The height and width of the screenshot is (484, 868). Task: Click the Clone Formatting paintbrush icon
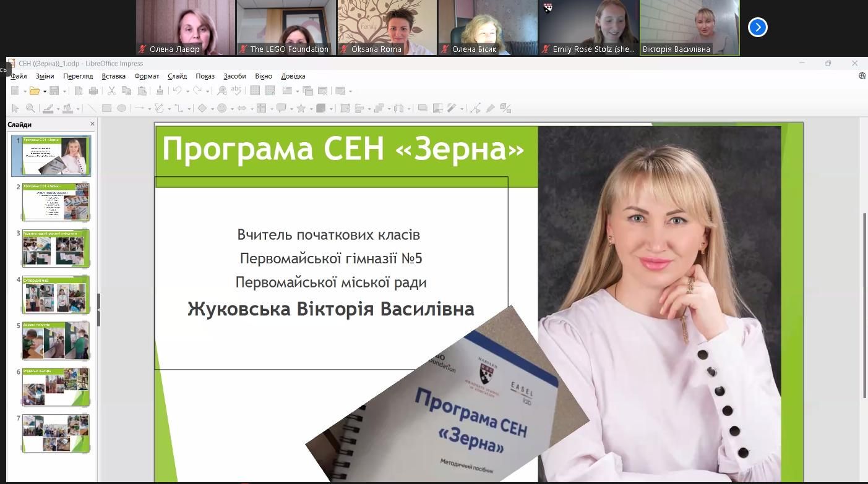coord(160,91)
